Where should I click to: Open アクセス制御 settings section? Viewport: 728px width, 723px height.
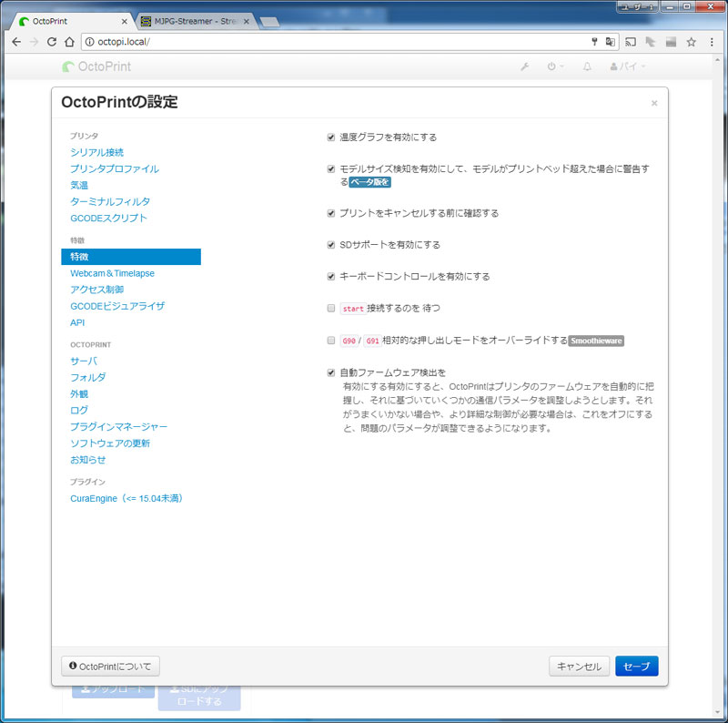(97, 290)
